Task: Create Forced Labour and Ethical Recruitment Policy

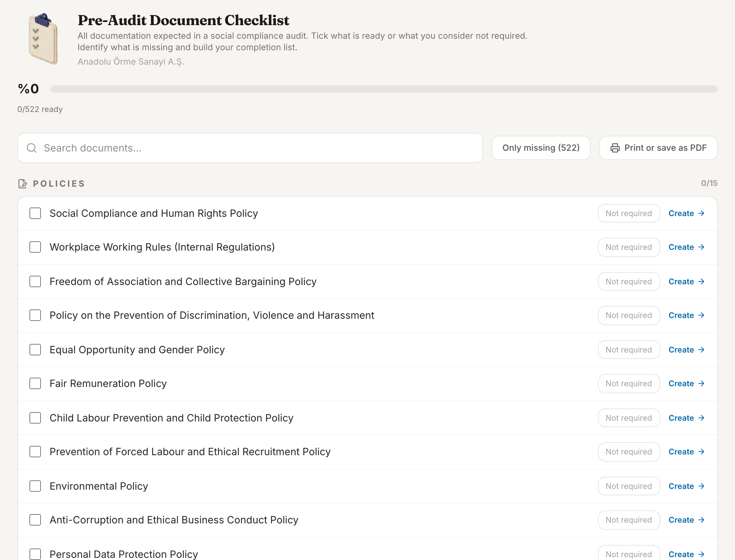Action: (687, 452)
